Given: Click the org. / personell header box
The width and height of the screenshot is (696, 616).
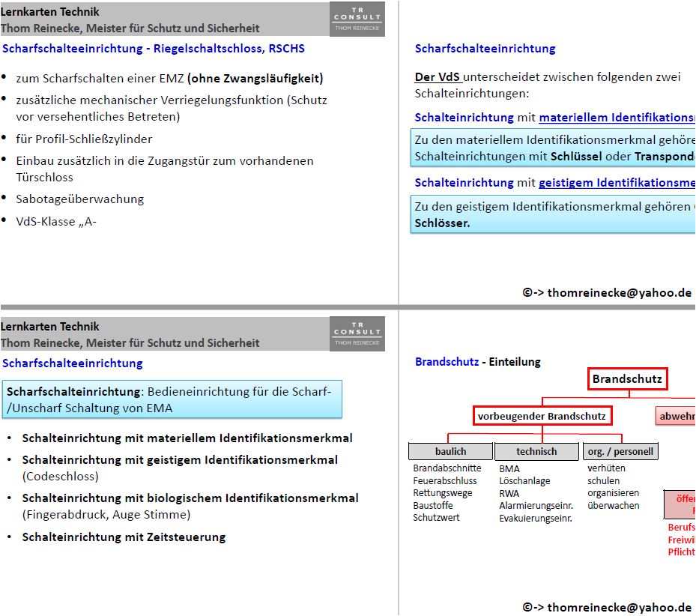Looking at the screenshot, I should pos(620,450).
